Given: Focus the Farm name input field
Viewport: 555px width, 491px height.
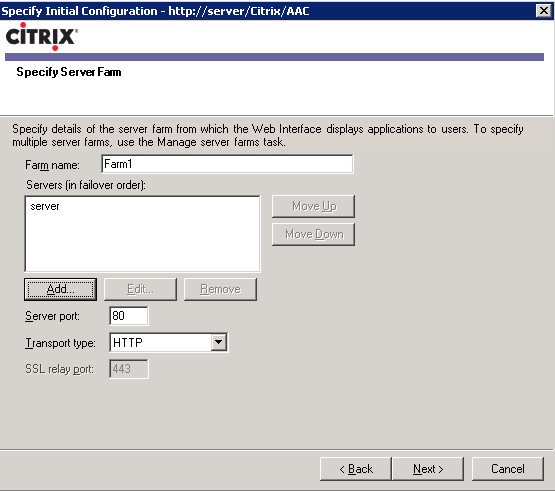Looking at the screenshot, I should (227, 164).
